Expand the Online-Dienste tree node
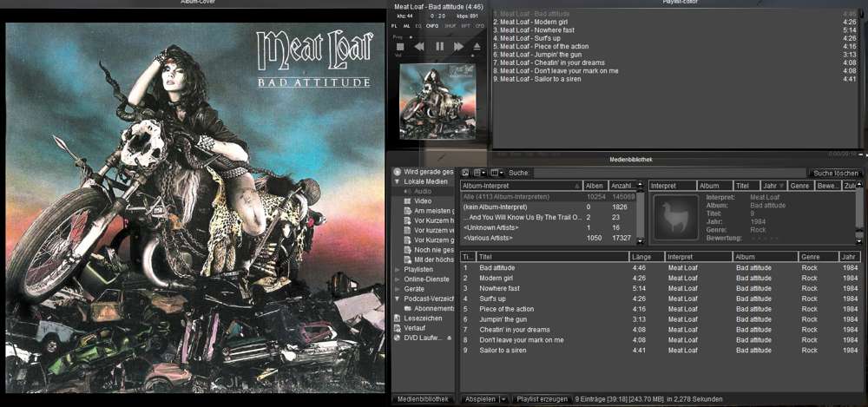 [398, 279]
